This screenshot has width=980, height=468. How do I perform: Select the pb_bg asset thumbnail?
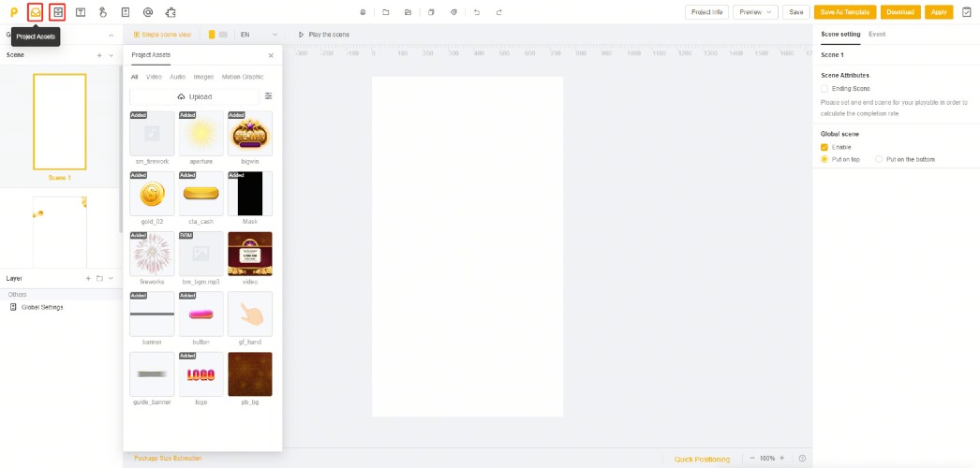(x=250, y=374)
